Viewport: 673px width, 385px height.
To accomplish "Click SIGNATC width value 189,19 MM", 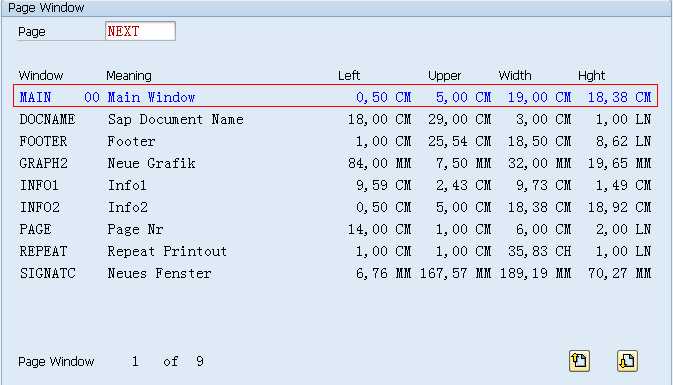I will point(536,273).
